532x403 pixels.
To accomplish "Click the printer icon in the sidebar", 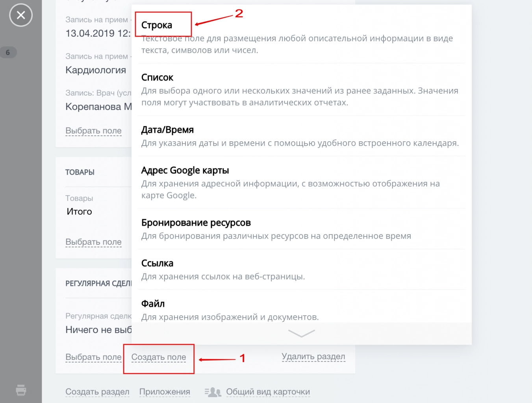I will tap(20, 390).
